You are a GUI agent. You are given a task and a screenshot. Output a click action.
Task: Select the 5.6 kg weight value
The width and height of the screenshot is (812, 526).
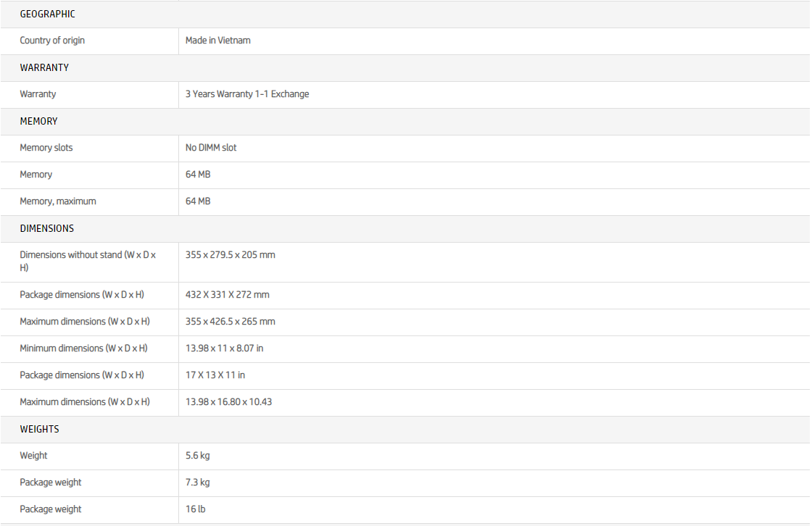pos(197,456)
